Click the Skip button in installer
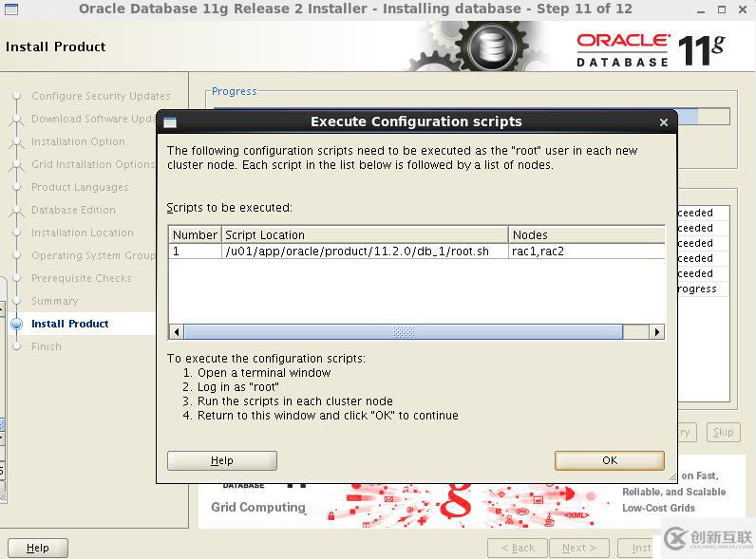The width and height of the screenshot is (756, 559). [x=723, y=432]
